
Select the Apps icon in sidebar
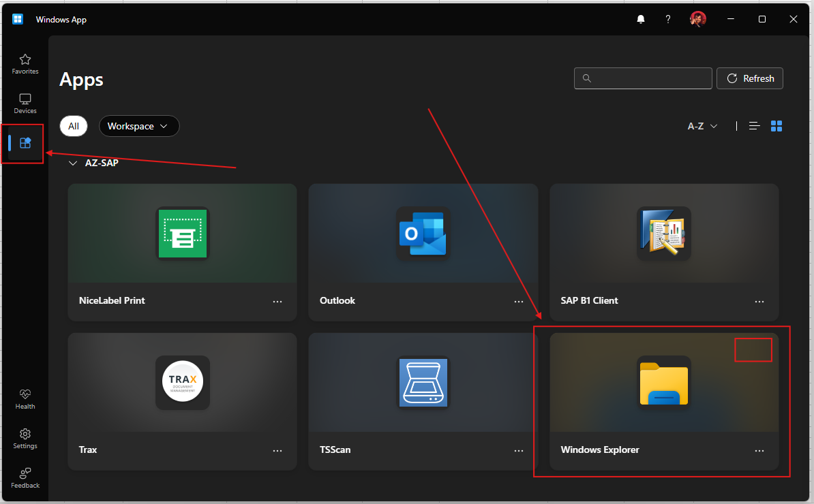[x=25, y=143]
